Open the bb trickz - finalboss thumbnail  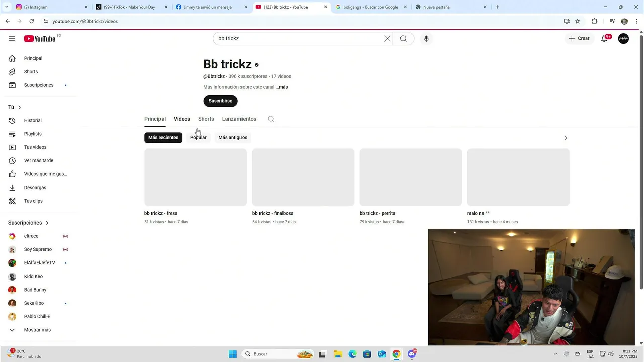[x=303, y=177]
